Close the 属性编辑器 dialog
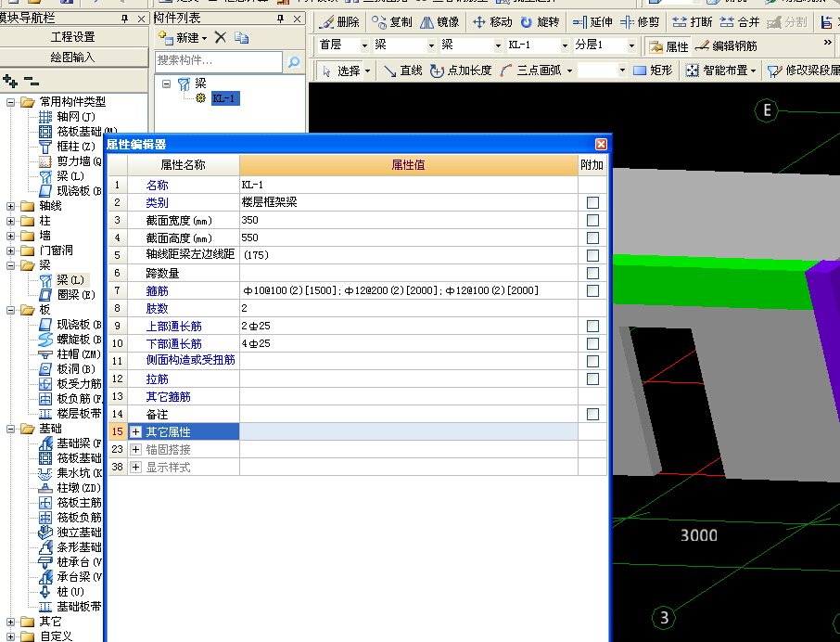The image size is (840, 642). coord(601,144)
